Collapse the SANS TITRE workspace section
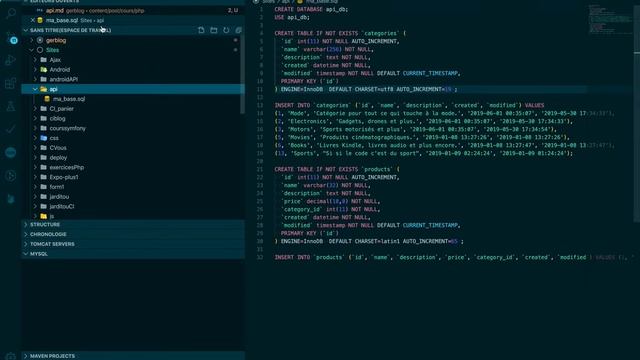The width and height of the screenshot is (640, 360). pyautogui.click(x=26, y=30)
